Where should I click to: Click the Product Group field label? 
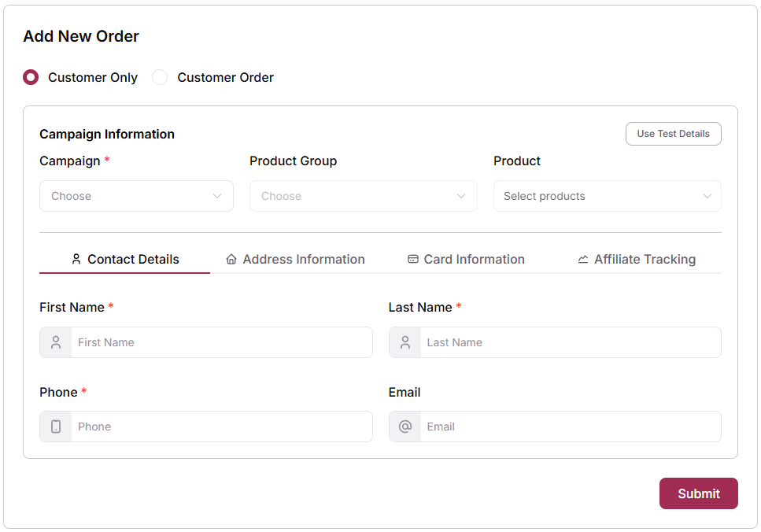click(293, 161)
